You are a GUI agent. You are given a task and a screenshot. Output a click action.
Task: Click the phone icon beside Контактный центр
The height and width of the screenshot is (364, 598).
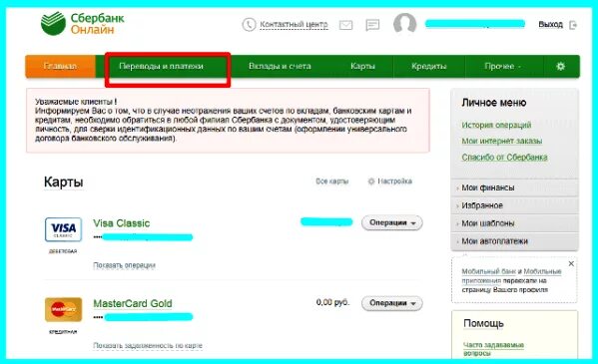(249, 25)
